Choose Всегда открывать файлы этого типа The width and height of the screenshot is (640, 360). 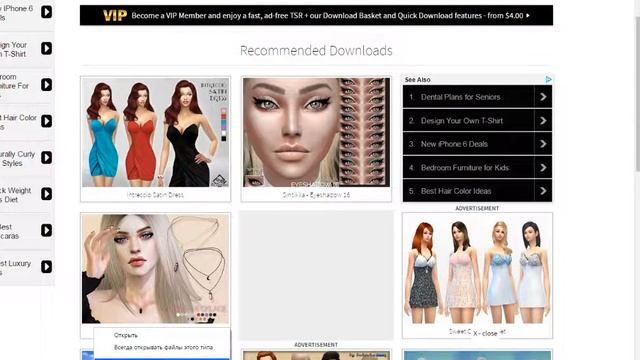tap(162, 347)
